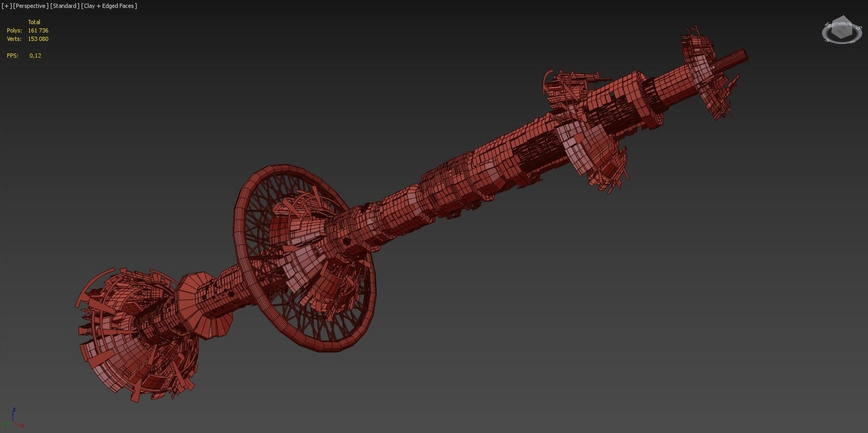Open the Perspective view label menu

pos(31,6)
